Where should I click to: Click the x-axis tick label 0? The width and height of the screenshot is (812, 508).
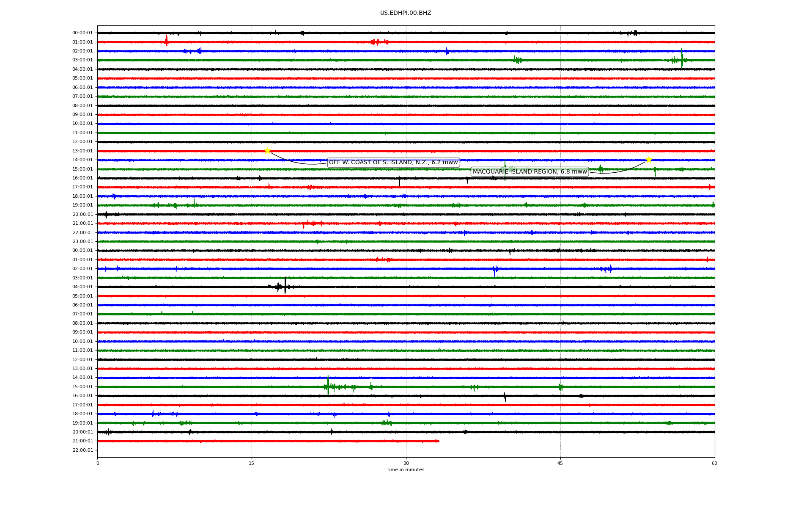click(x=98, y=463)
